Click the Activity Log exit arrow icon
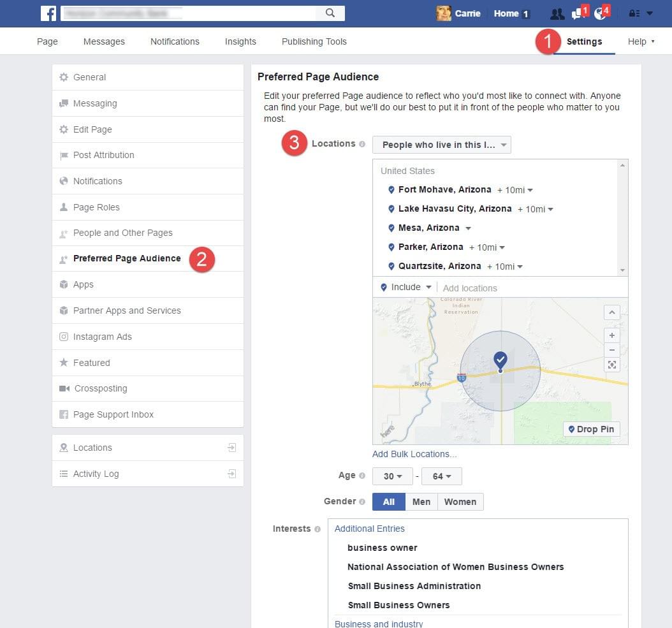This screenshot has width=672, height=628. (x=232, y=474)
